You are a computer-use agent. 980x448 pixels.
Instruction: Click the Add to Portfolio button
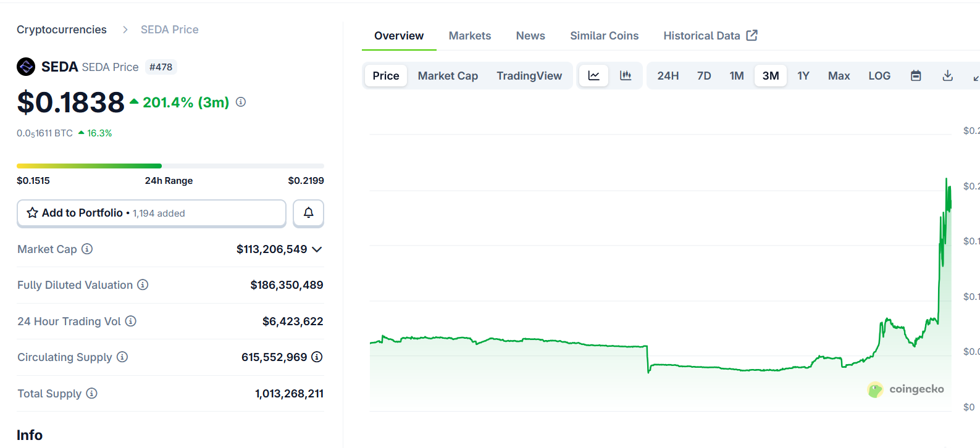[151, 213]
